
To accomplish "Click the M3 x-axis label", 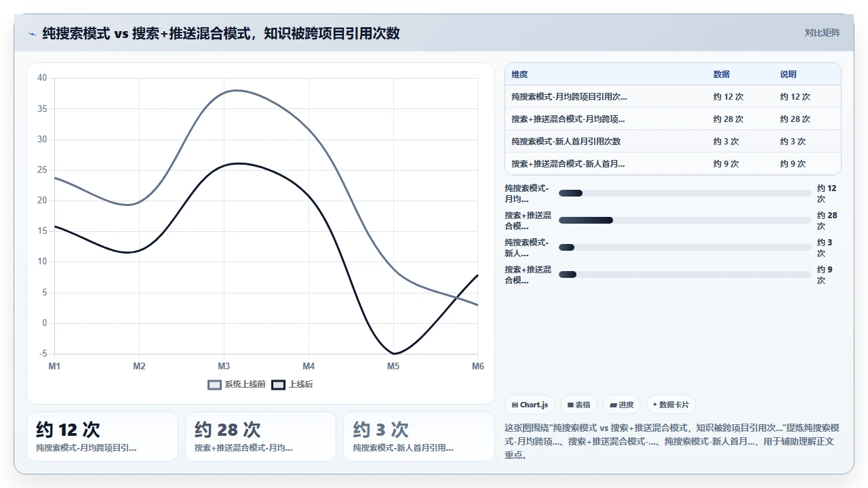I will 224,366.
